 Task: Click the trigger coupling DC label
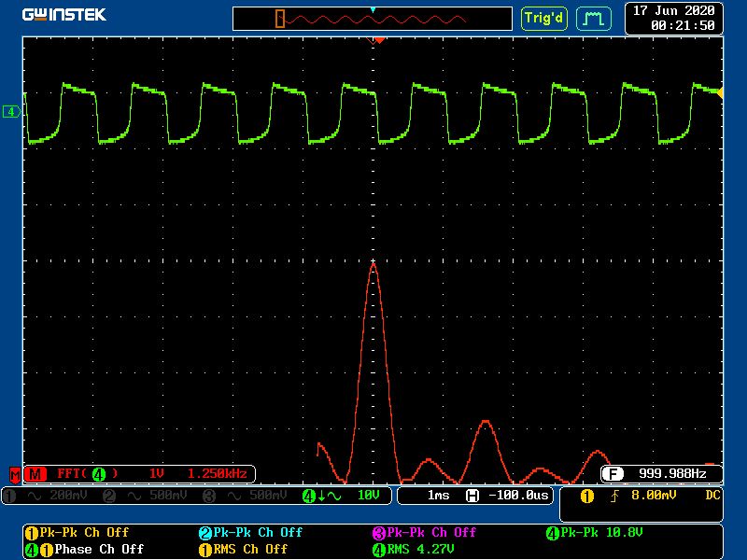point(712,496)
